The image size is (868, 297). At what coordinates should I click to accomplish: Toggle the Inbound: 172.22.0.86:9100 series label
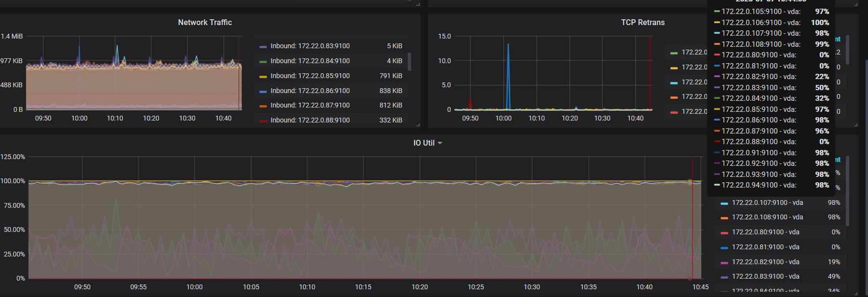click(310, 91)
